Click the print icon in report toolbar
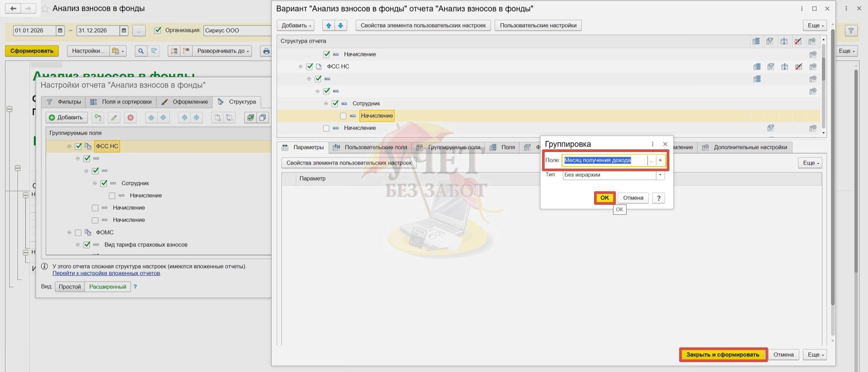 point(266,51)
